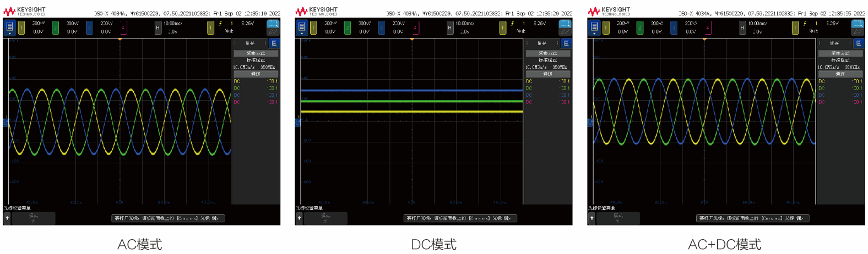The height and width of the screenshot is (254, 868).
Task: Select green channel 2 badge in DC模式 scope
Action: click(348, 27)
